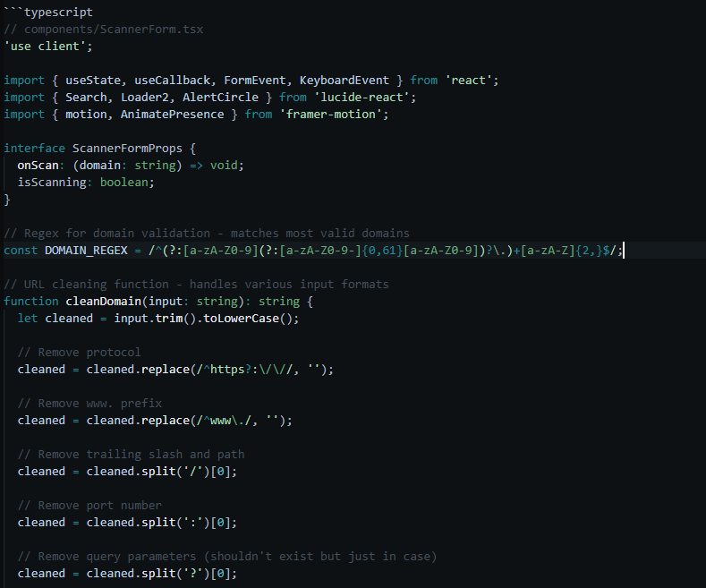Click the 'react' module string
The height and width of the screenshot is (588, 706).
point(468,81)
